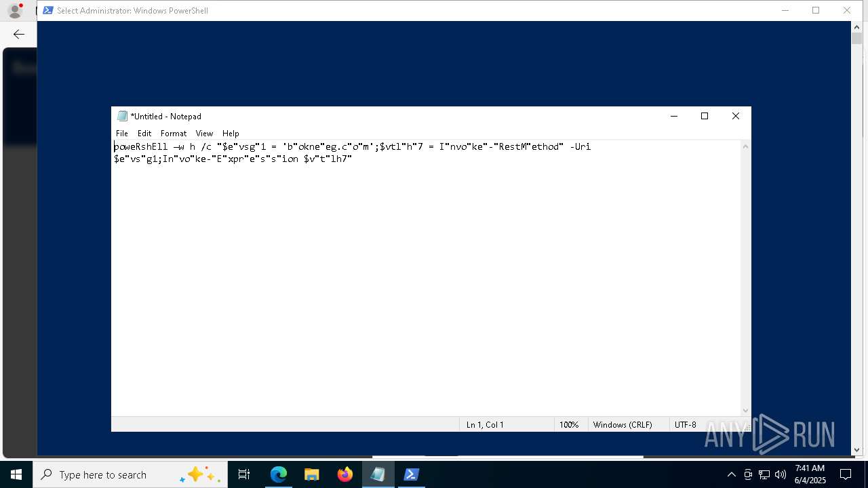
Task: Click the volume speaker icon in tray
Action: tap(781, 474)
